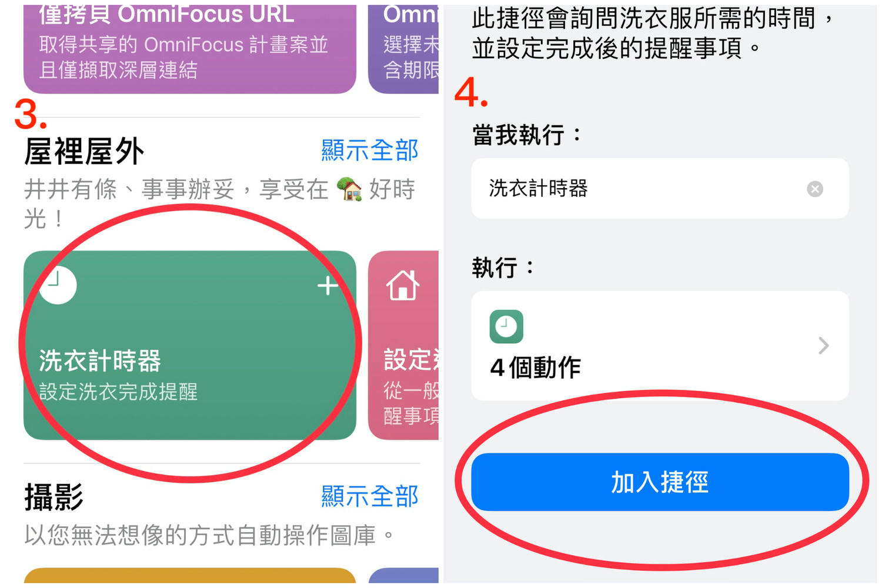Tap the clock icon on 洗衣計時器 card
The width and height of the screenshot is (882, 588).
[x=58, y=285]
